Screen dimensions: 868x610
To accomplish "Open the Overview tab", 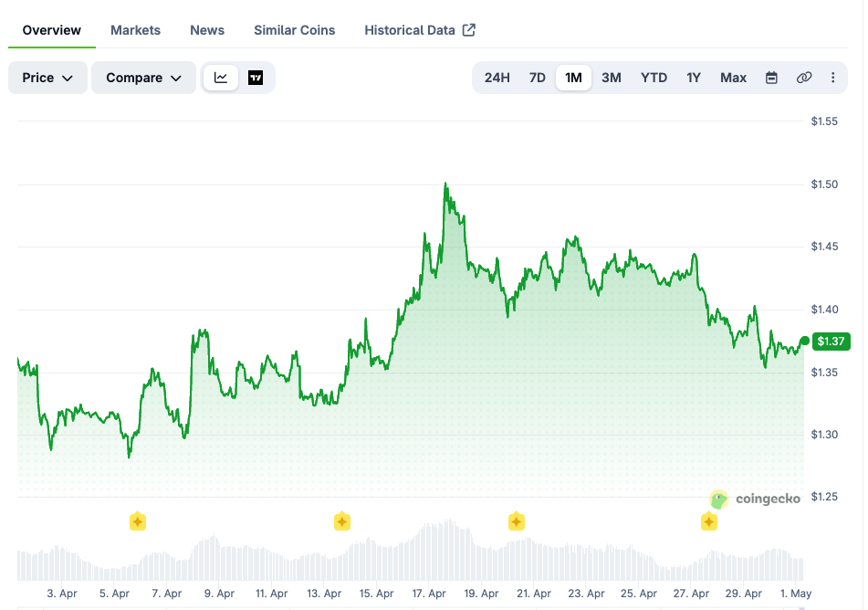I will 51,30.
